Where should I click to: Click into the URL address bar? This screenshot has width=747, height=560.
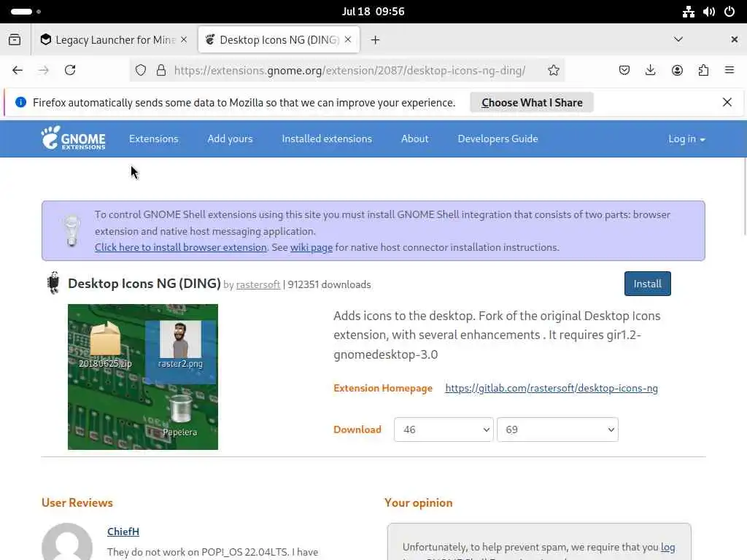tap(349, 71)
